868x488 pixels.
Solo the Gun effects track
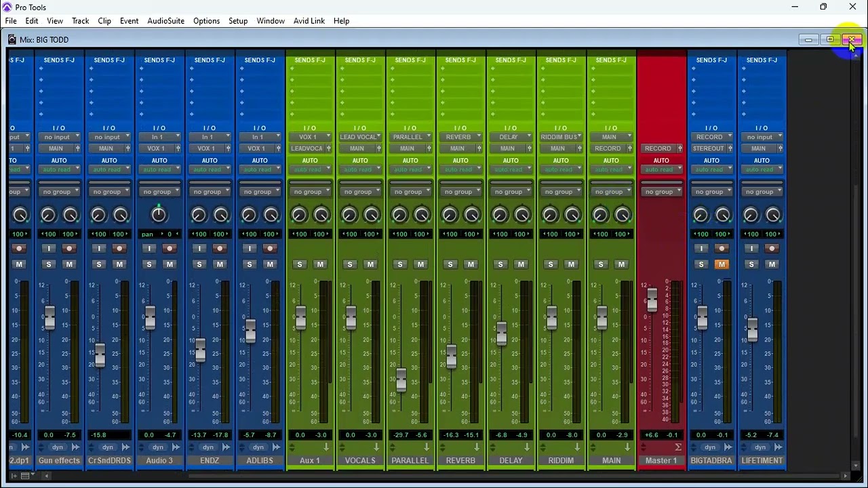point(49,264)
